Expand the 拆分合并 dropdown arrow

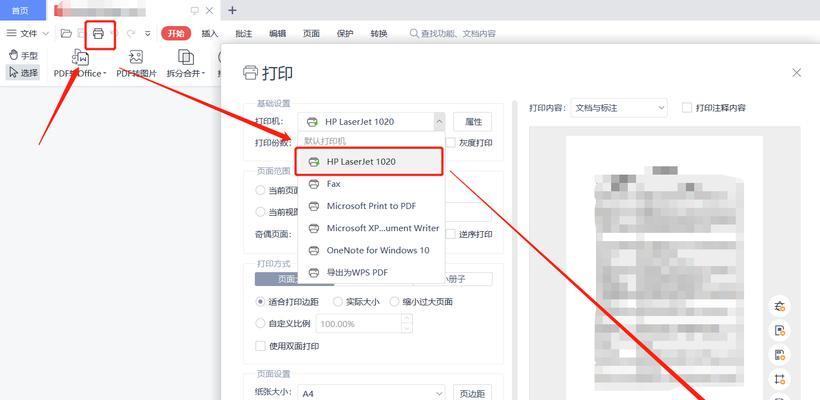tap(203, 74)
